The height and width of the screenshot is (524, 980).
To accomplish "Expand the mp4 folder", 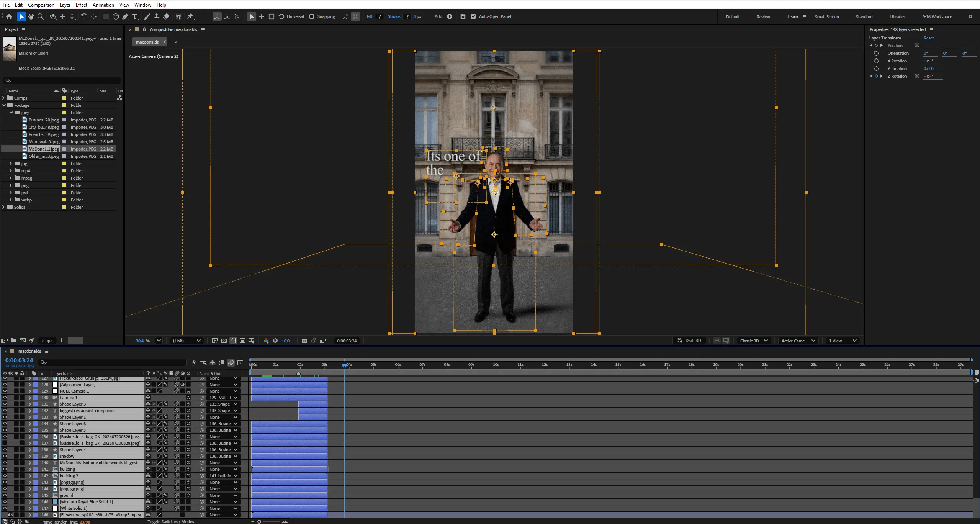I will coord(11,171).
